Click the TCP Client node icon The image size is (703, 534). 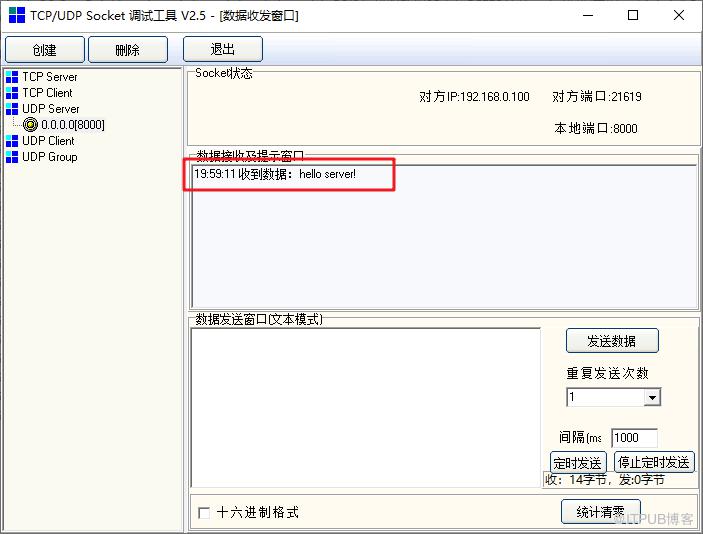[12, 93]
